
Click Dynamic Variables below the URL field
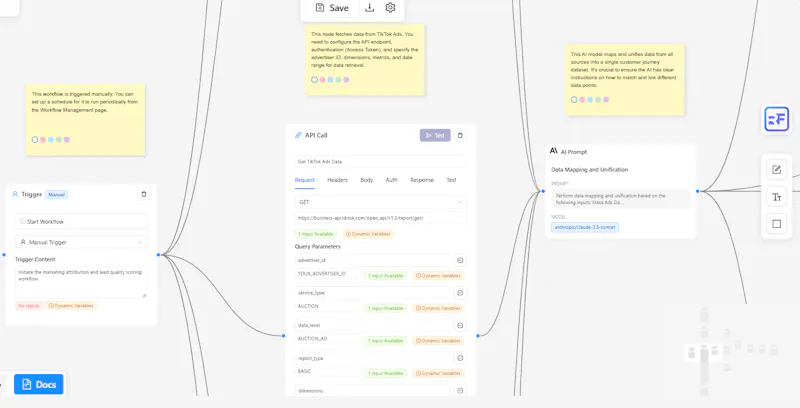tap(368, 234)
